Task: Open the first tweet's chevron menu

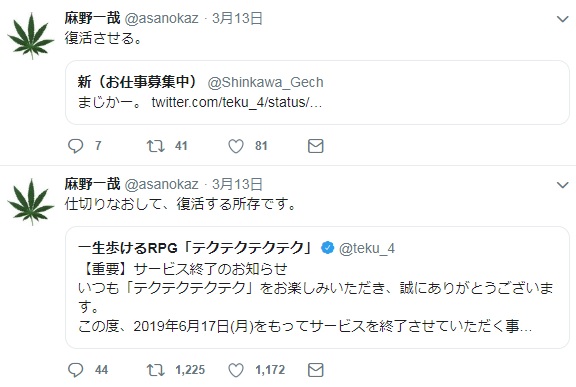Action: [x=562, y=19]
